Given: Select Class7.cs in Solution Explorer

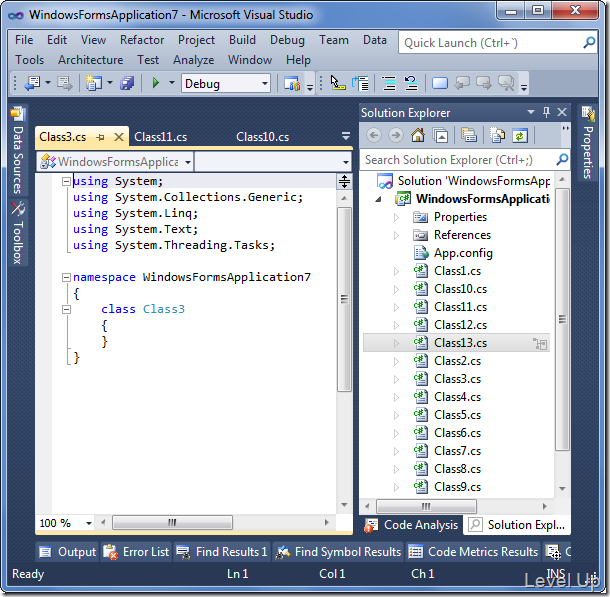Looking at the screenshot, I should coord(457,451).
